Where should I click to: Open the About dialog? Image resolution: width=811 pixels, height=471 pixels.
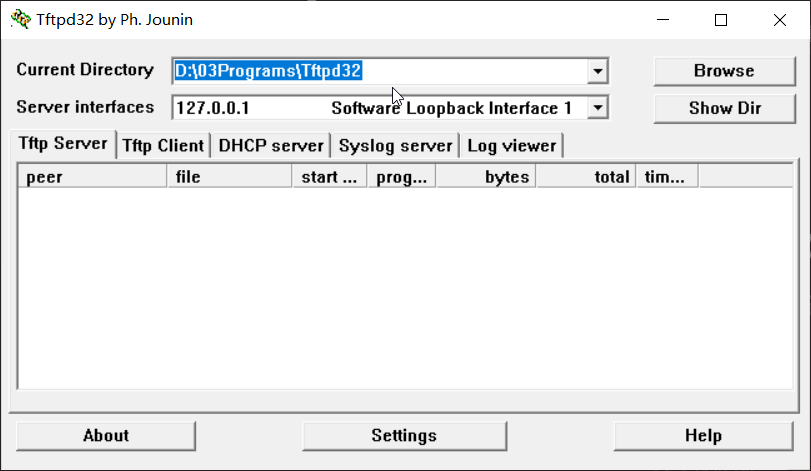tap(106, 436)
